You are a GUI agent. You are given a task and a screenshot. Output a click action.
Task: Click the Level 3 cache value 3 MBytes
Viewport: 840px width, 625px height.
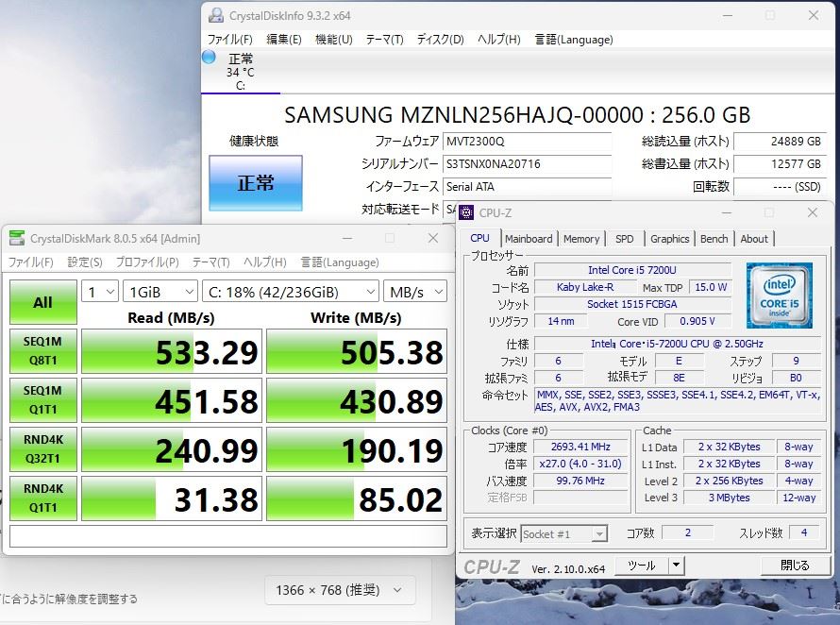click(x=730, y=498)
